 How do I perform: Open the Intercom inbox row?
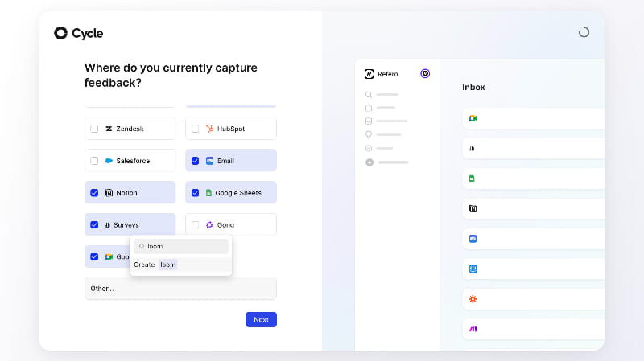pos(533,269)
